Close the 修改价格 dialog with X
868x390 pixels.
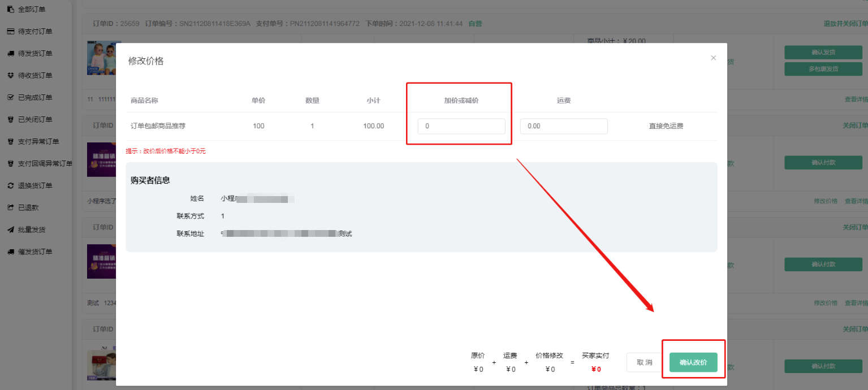point(713,58)
